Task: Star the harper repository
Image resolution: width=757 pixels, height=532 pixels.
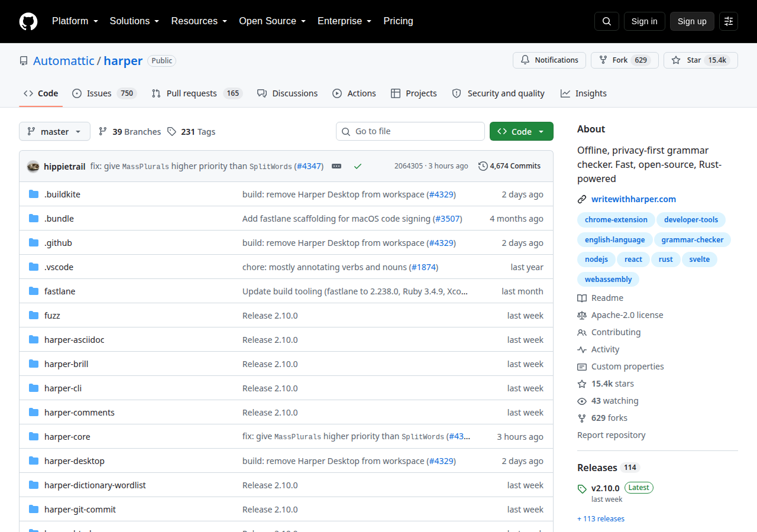Action: pyautogui.click(x=701, y=60)
